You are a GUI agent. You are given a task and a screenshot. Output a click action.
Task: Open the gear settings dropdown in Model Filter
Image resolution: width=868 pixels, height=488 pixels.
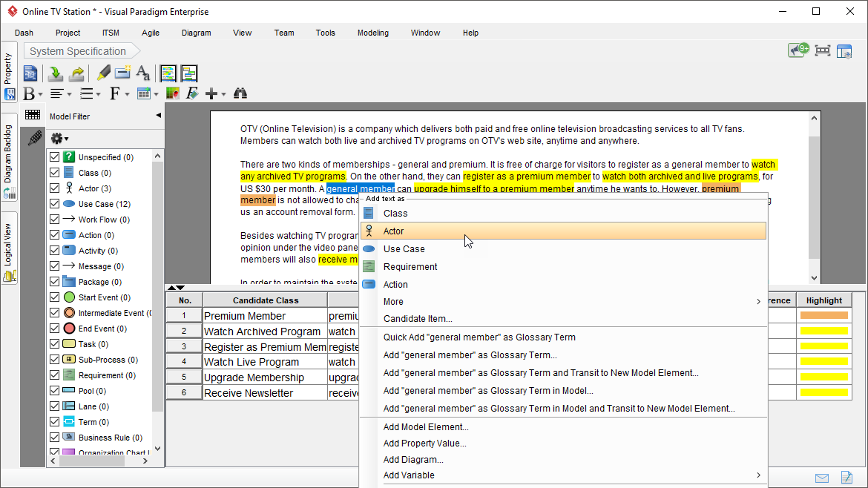(x=59, y=139)
